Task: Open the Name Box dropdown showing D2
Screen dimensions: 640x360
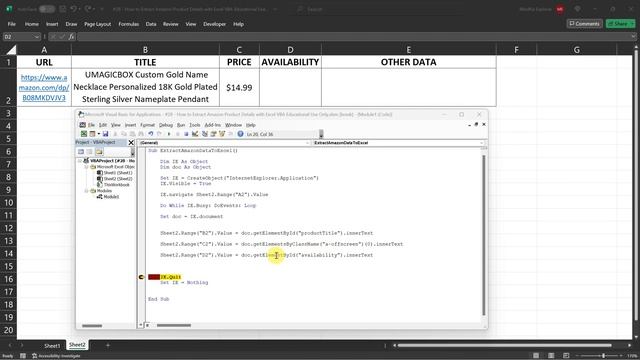Action: tap(37, 37)
